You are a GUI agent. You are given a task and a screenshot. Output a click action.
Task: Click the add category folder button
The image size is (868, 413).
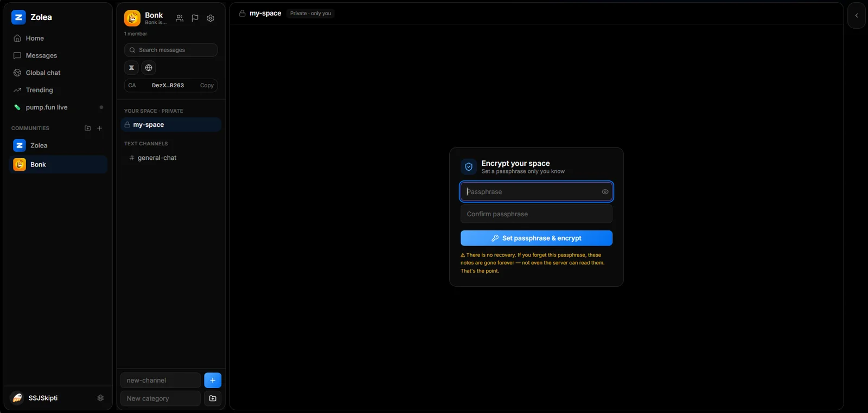(x=213, y=398)
